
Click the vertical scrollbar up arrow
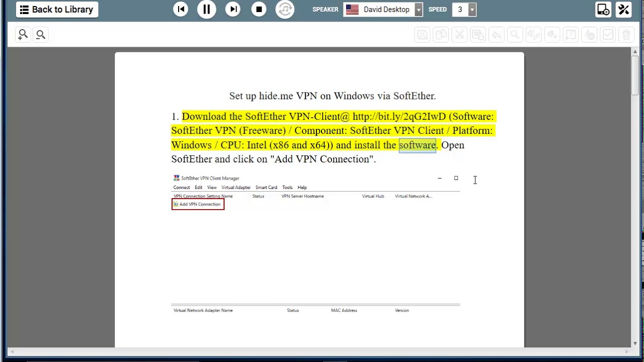pyautogui.click(x=635, y=51)
